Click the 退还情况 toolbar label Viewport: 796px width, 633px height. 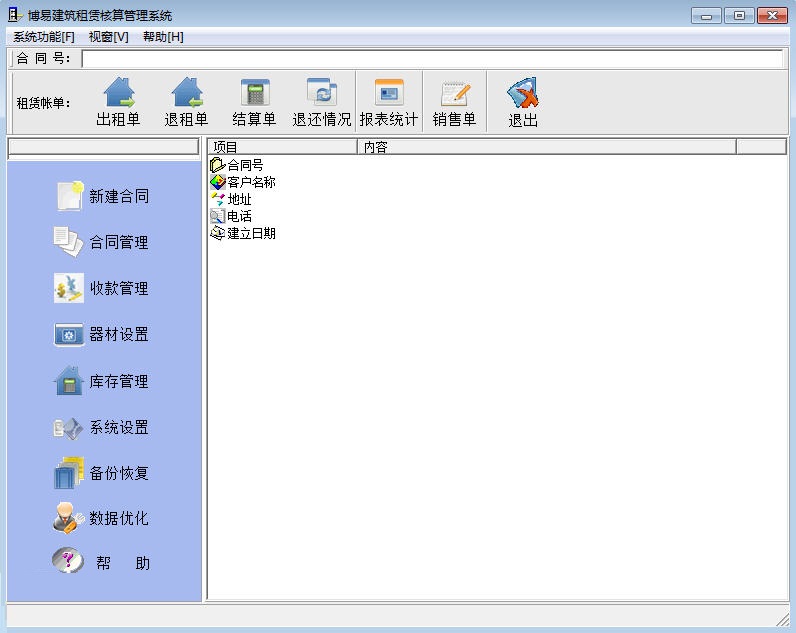click(322, 120)
